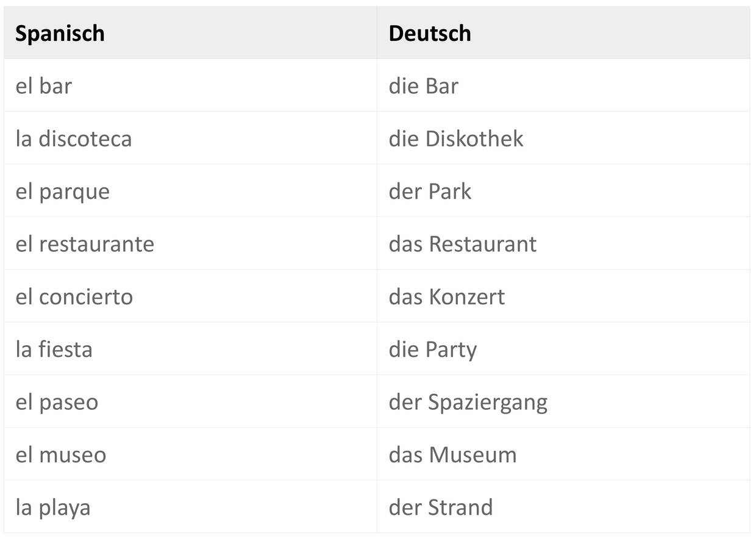Select the 'das Restaurant' translation

[463, 244]
